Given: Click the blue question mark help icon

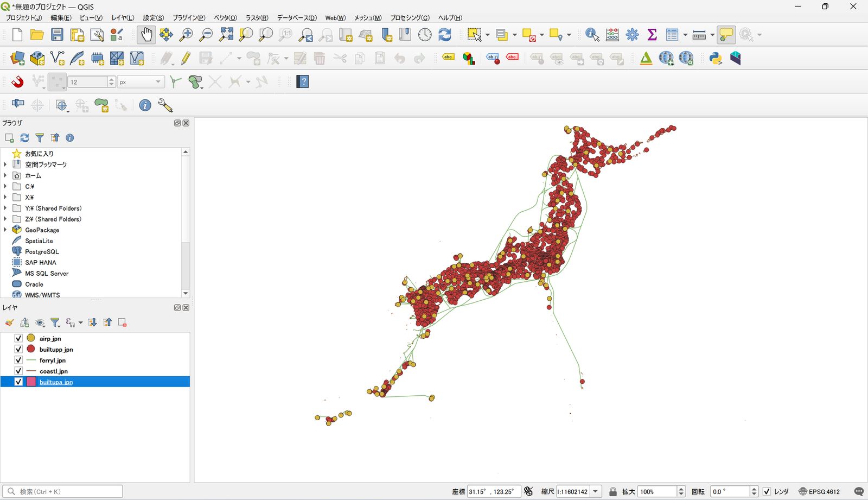Looking at the screenshot, I should point(303,82).
